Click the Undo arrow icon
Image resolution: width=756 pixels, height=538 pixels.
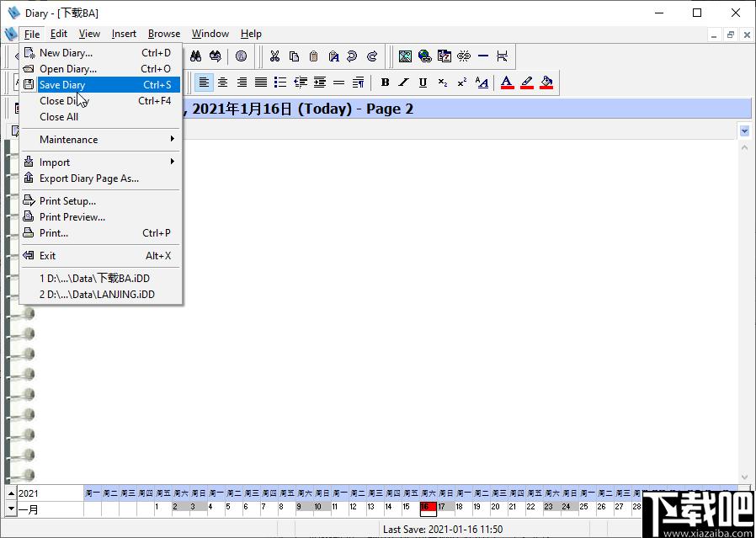point(353,56)
